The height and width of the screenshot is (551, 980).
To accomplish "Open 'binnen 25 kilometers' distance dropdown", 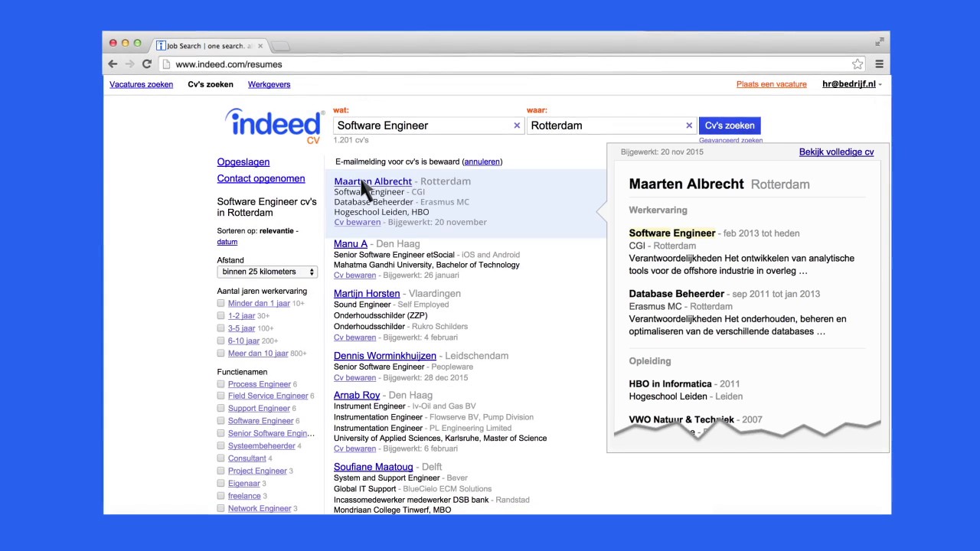I will tap(266, 272).
